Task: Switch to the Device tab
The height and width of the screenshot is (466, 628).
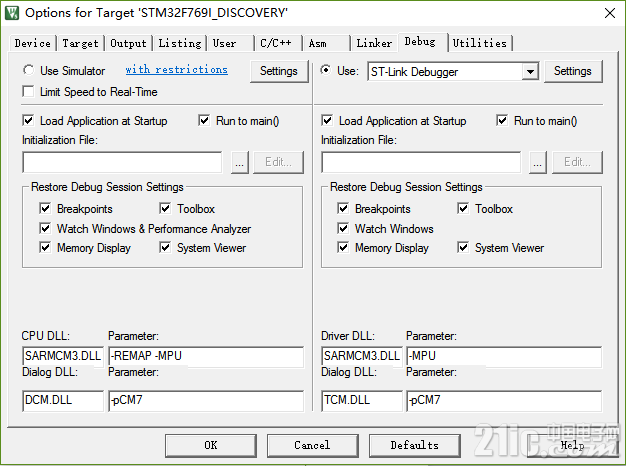Action: click(32, 43)
